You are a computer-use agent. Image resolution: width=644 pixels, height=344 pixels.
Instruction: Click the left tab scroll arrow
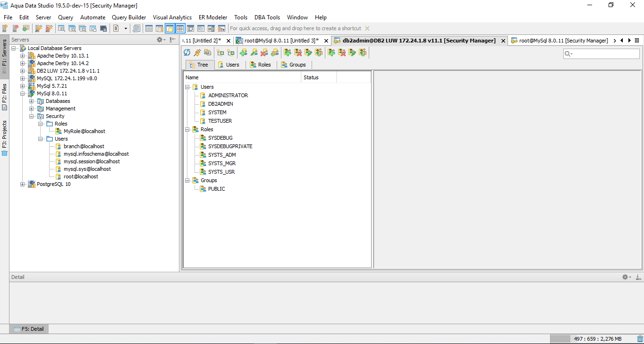621,41
